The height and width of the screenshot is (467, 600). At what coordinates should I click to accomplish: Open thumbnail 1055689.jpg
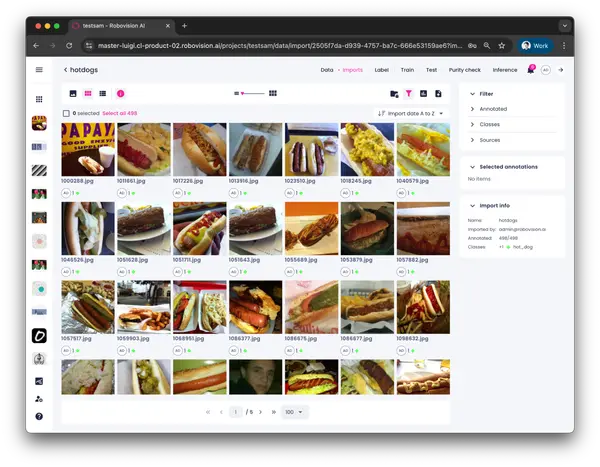(x=311, y=229)
